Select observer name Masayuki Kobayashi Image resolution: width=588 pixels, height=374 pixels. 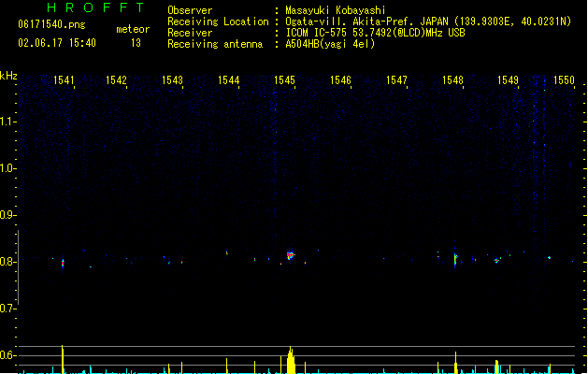pos(336,10)
